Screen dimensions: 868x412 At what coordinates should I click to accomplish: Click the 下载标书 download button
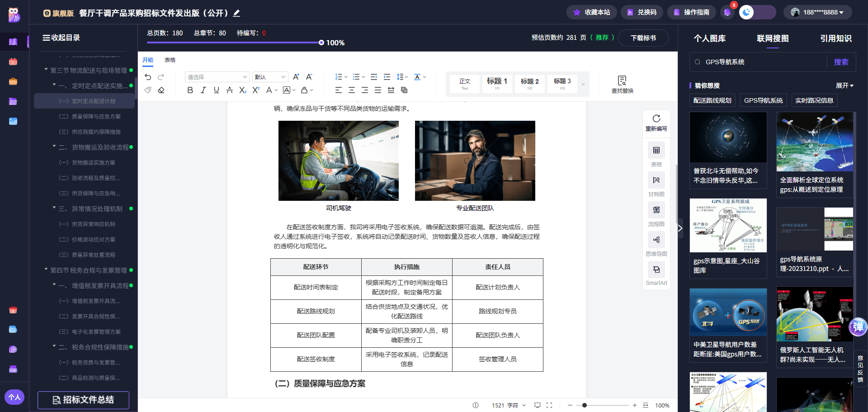pyautogui.click(x=643, y=38)
